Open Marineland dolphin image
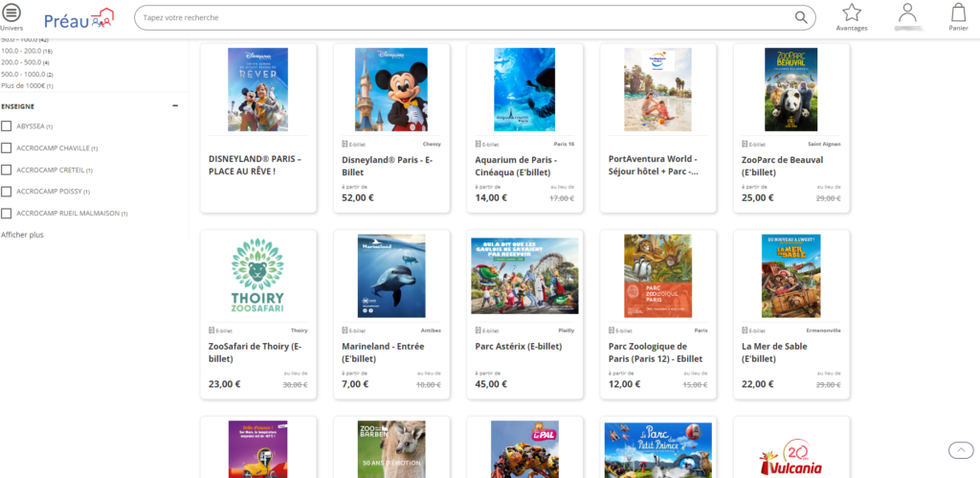This screenshot has height=478, width=980. click(391, 276)
